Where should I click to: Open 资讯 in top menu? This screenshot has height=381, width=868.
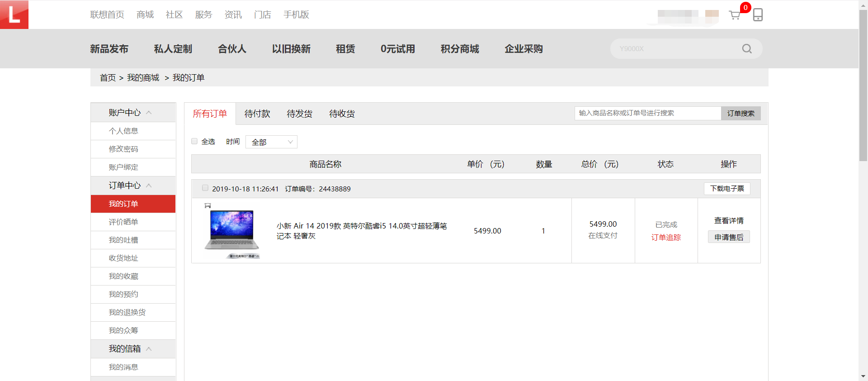coord(233,14)
